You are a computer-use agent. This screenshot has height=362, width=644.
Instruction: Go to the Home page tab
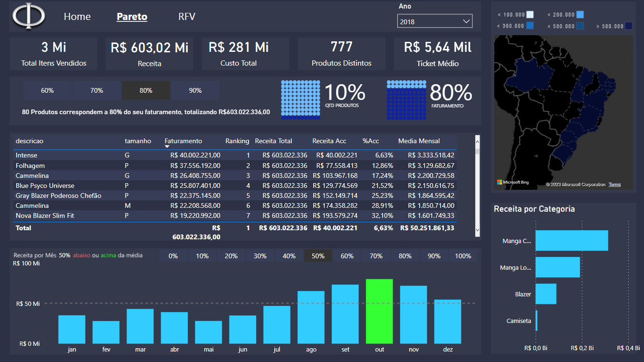(x=77, y=17)
